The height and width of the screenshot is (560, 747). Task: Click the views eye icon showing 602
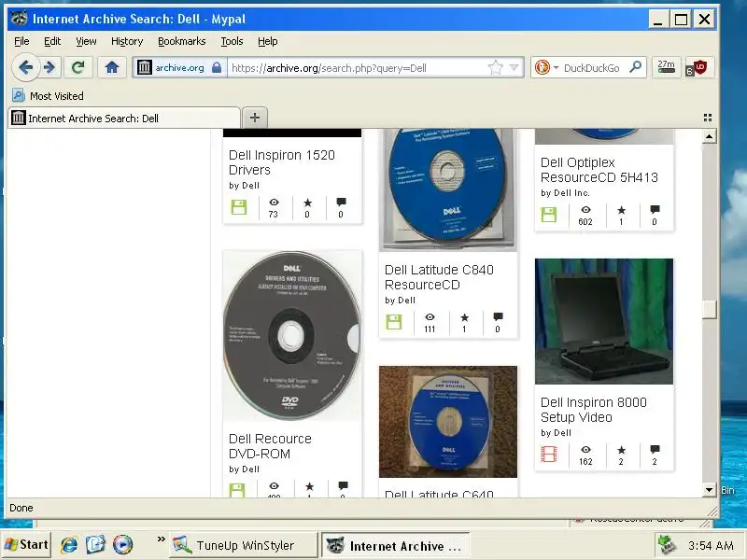pos(585,210)
